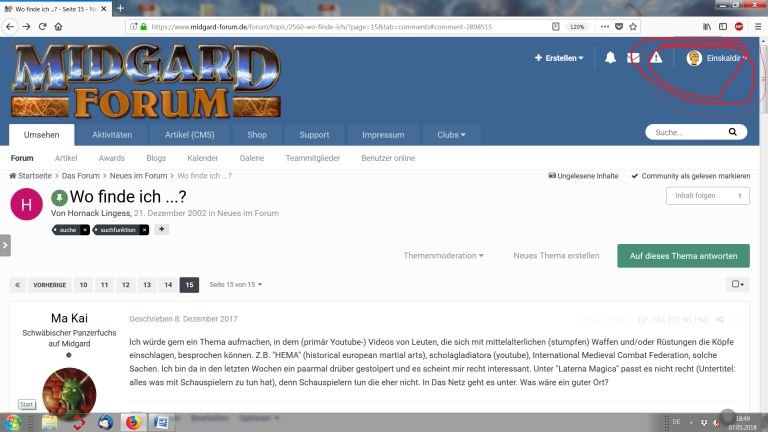
Task: Reload page with browser refresh icon
Action: (42, 26)
